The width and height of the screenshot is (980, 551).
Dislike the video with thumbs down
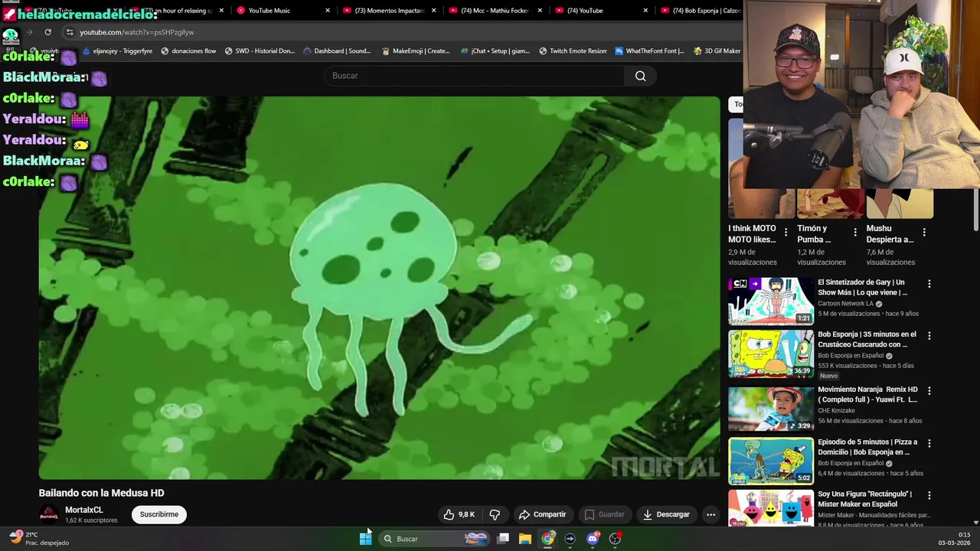(x=495, y=514)
